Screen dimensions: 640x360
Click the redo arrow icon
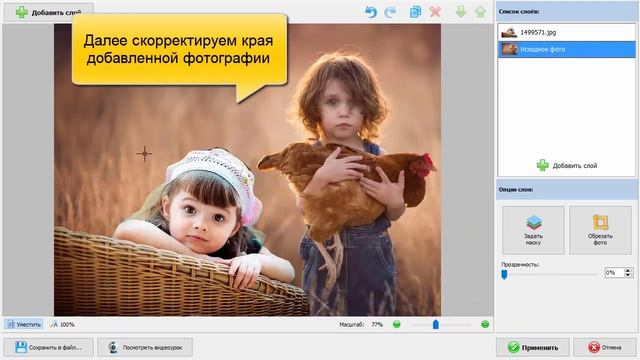click(x=390, y=12)
